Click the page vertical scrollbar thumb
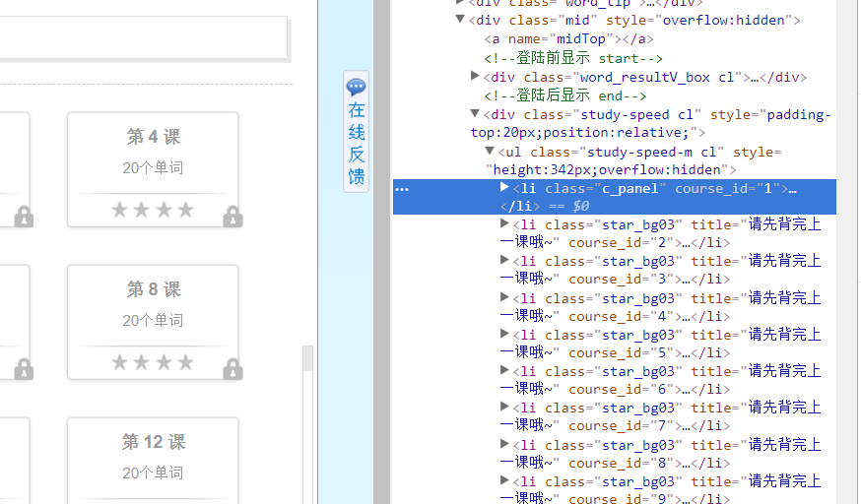 [307, 358]
